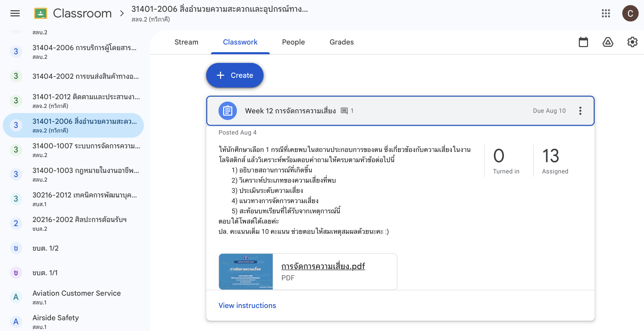This screenshot has height=331, width=644.
Task: Click the avatar circle for class 31400-1007
Action: (x=16, y=150)
